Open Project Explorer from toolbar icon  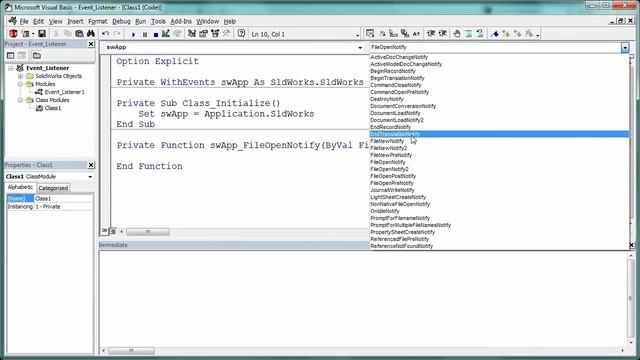click(192, 34)
